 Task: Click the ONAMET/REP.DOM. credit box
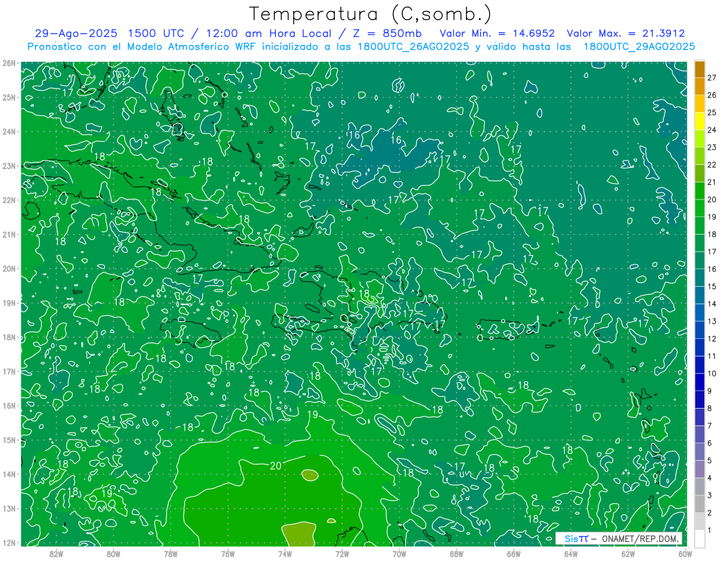[x=618, y=538]
